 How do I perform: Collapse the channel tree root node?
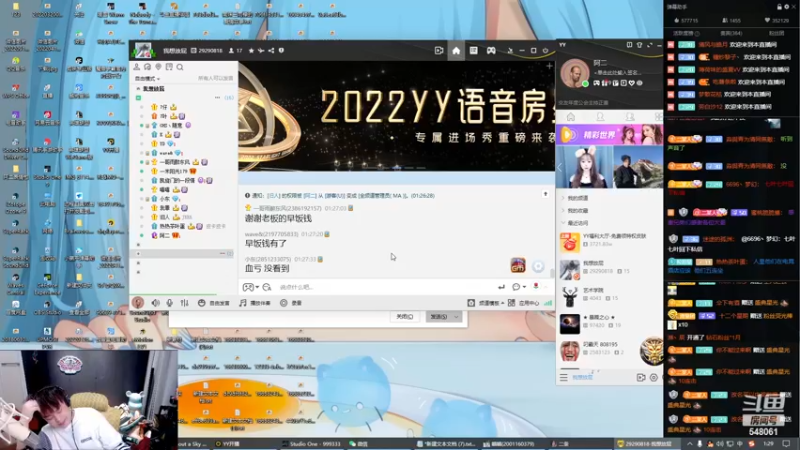pyautogui.click(x=138, y=89)
